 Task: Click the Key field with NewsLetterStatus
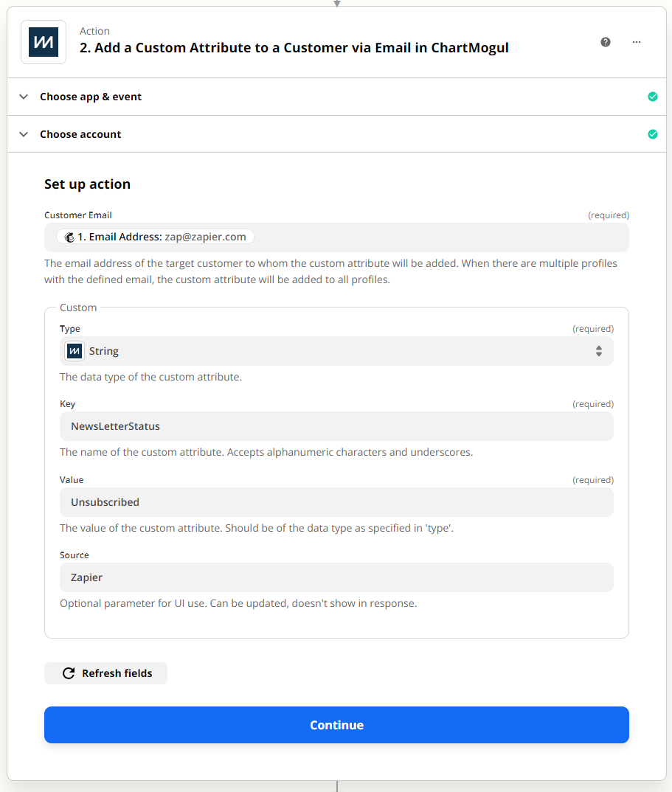tap(336, 426)
